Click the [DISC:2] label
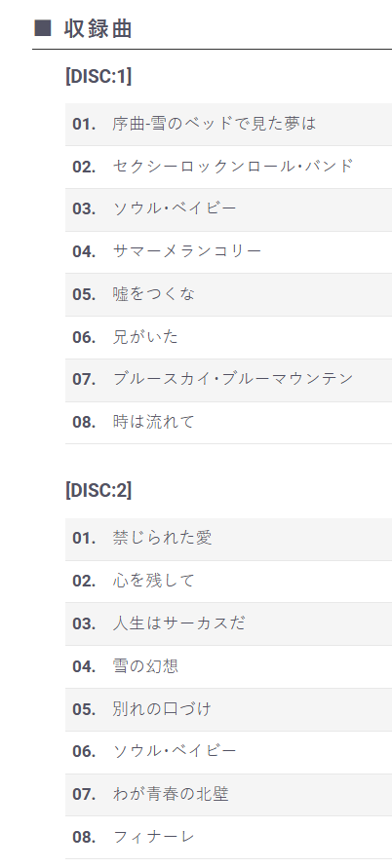392x868 pixels. pyautogui.click(x=98, y=491)
